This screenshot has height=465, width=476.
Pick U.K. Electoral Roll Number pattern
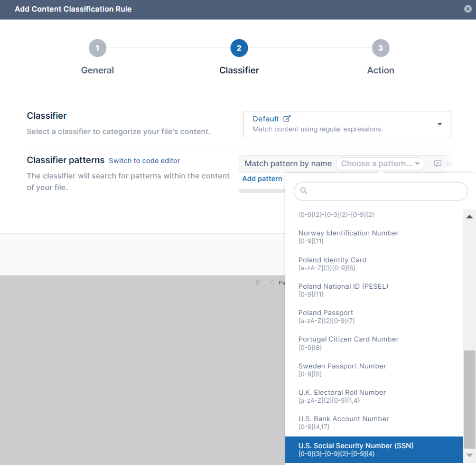coord(342,396)
